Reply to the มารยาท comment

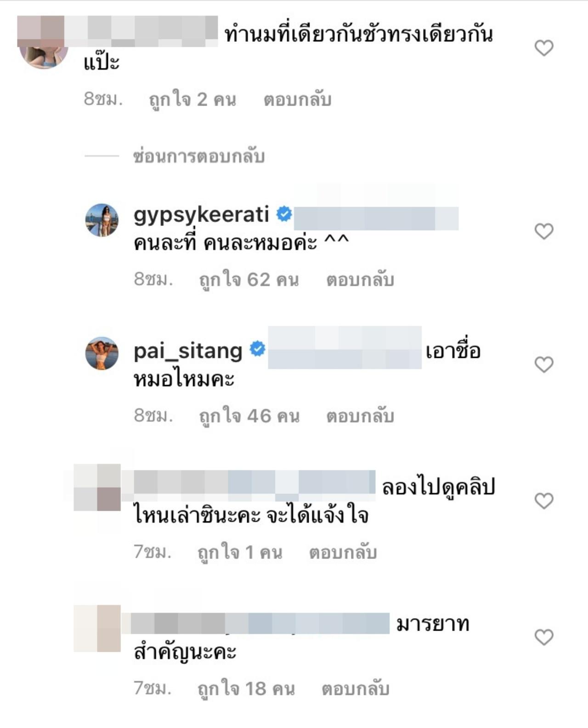tap(356, 688)
